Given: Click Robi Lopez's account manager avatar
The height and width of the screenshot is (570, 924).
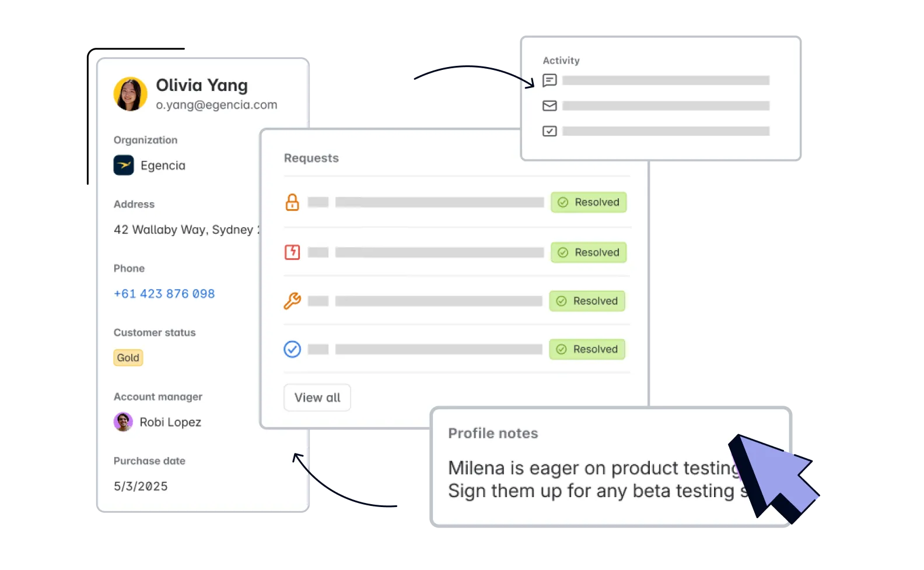Looking at the screenshot, I should 123,422.
